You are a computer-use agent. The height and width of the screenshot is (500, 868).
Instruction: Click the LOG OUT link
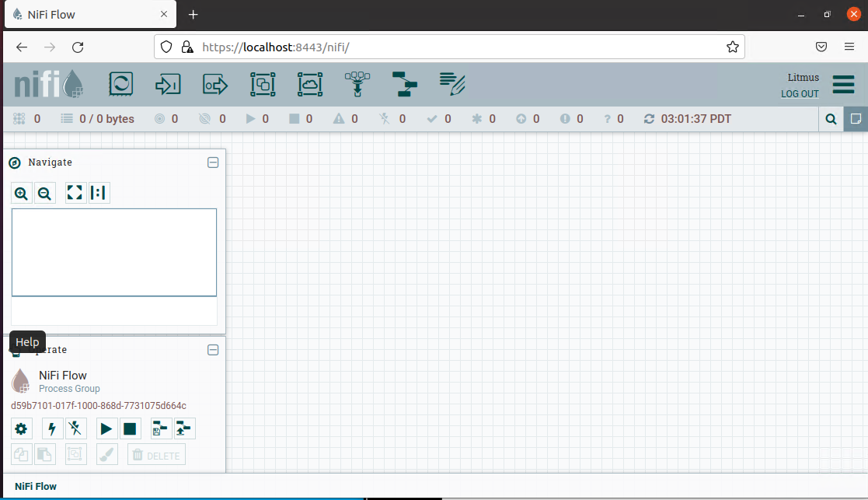click(800, 93)
